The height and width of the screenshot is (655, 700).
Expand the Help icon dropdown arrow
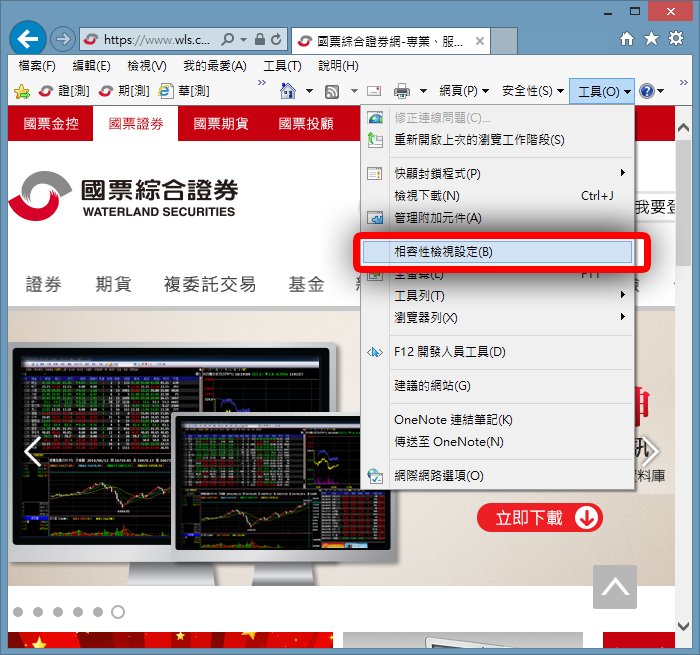661,92
